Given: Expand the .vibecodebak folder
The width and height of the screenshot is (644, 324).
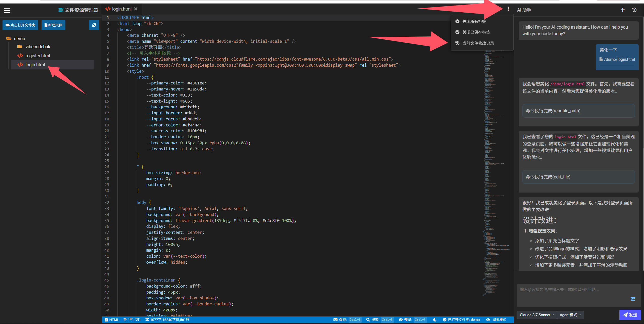Looking at the screenshot, I should pyautogui.click(x=34, y=47).
